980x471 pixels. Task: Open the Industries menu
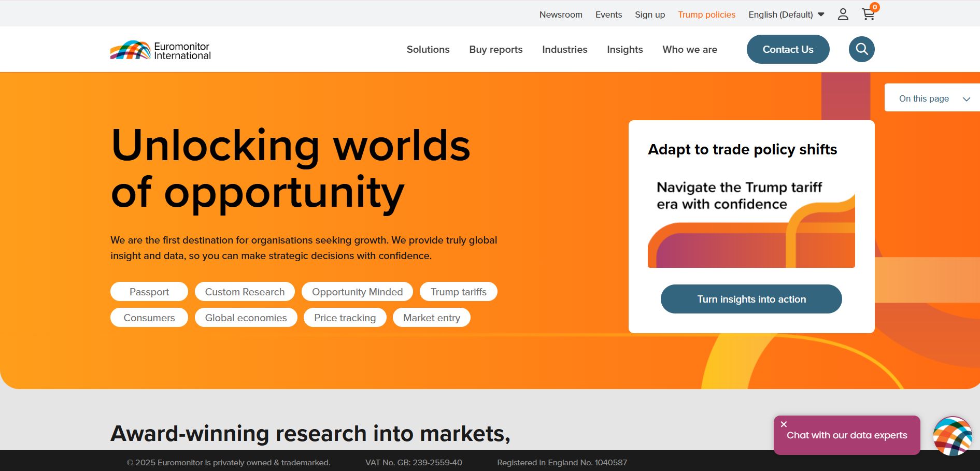pos(564,50)
